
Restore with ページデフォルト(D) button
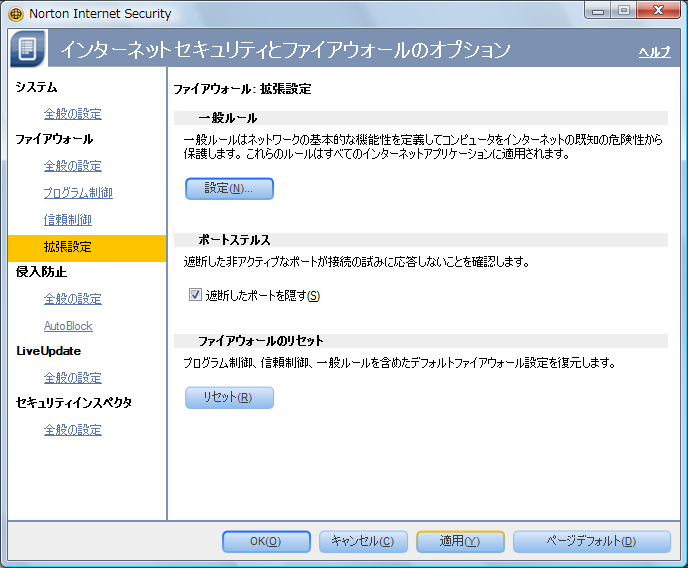[x=591, y=541]
